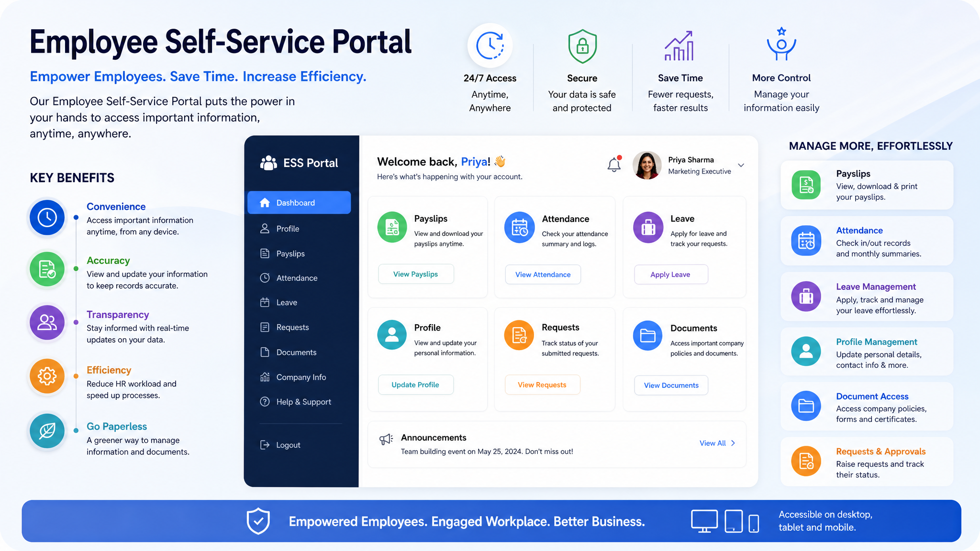Image resolution: width=980 pixels, height=551 pixels.
Task: Click the orange Requests icon in the dashboard card
Action: [520, 335]
